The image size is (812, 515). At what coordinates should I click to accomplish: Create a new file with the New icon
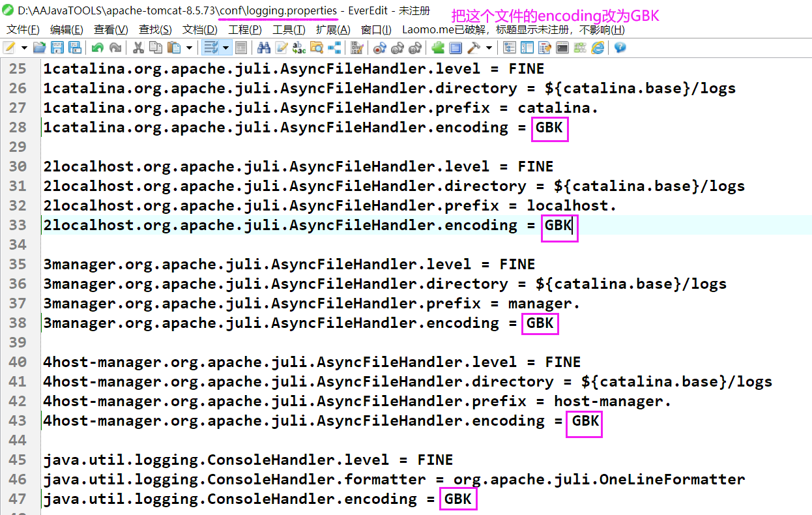[9, 48]
